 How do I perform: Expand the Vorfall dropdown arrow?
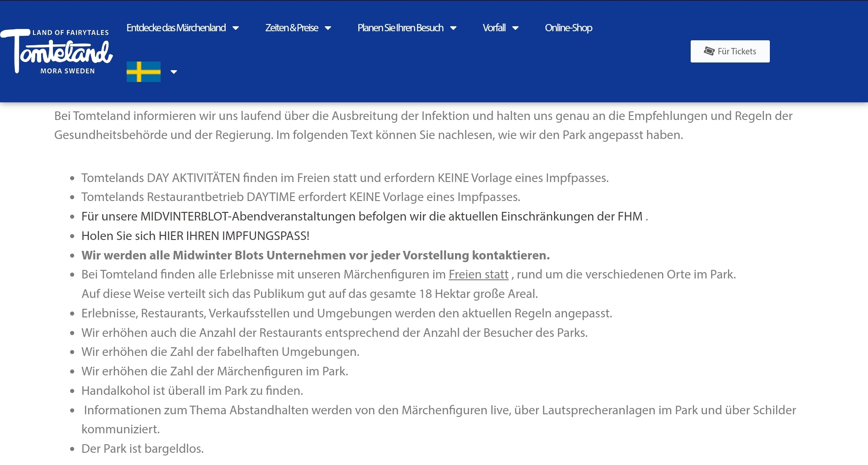pyautogui.click(x=515, y=28)
